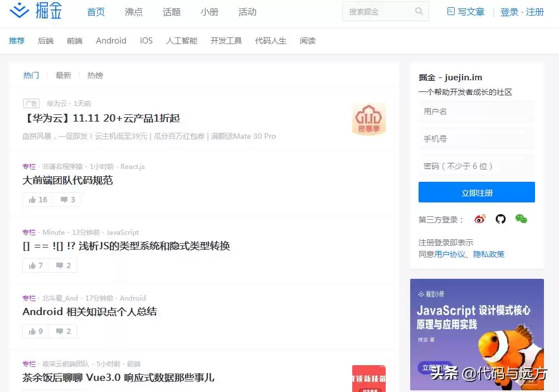Open the JavaScript 设计模式 booklet banner
This screenshot has width=559, height=392.
pos(477,329)
